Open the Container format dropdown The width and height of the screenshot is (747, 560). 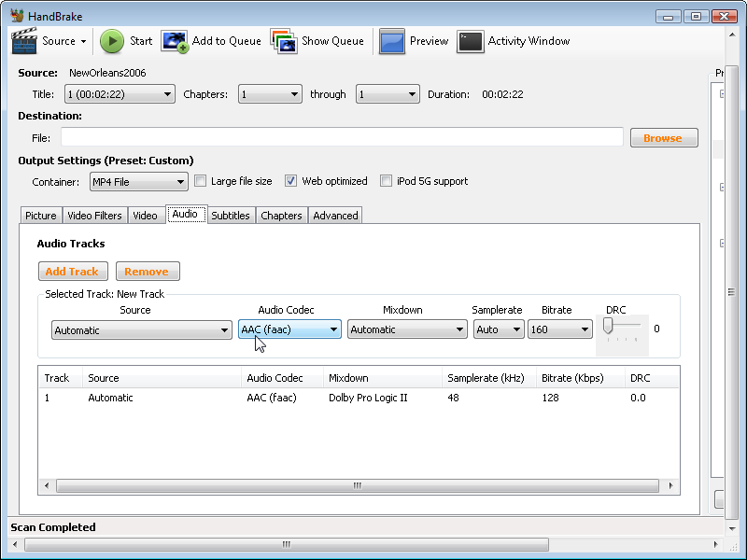point(138,181)
